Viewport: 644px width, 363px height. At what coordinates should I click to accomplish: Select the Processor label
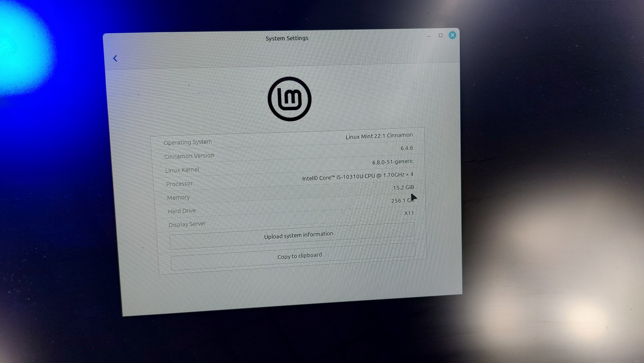[180, 184]
